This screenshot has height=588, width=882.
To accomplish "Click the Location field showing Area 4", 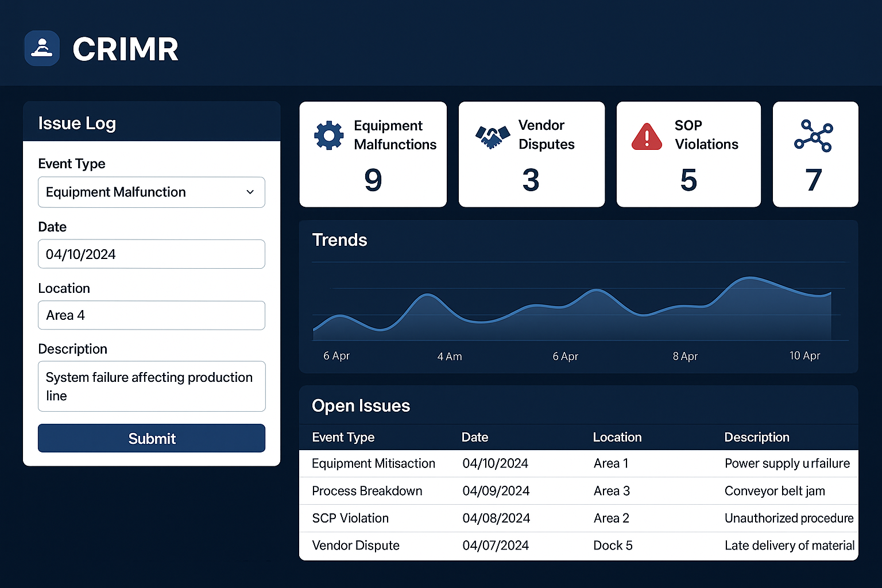I will point(152,315).
